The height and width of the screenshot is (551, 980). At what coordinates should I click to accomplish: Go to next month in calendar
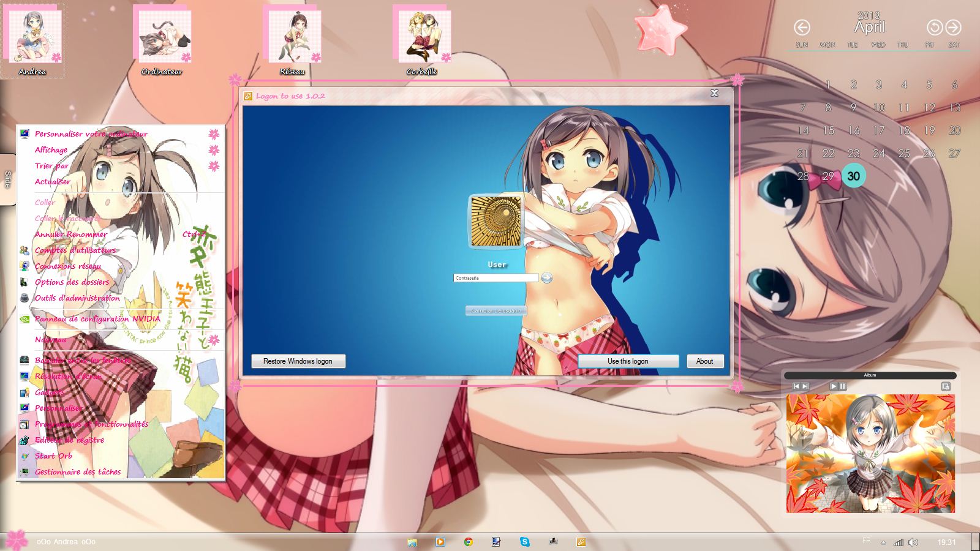[953, 28]
